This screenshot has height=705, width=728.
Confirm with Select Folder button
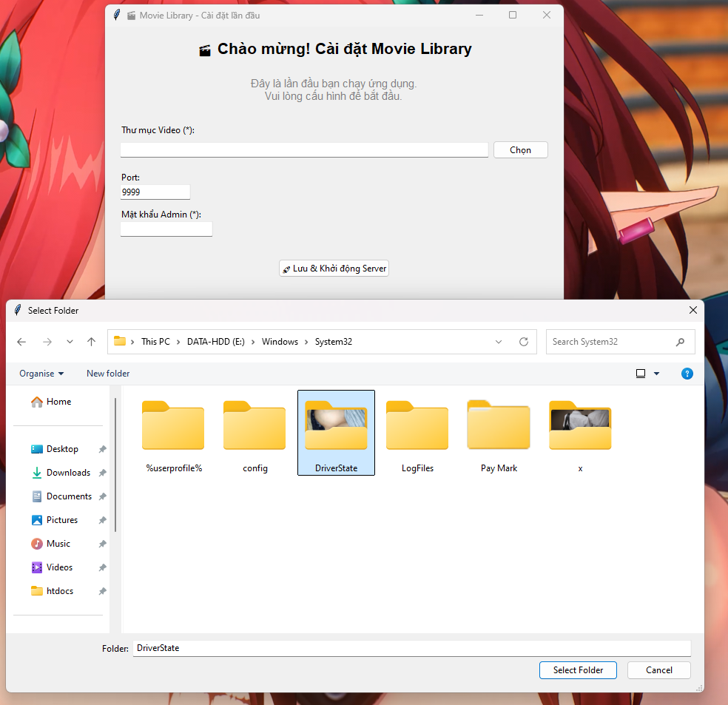pos(578,670)
